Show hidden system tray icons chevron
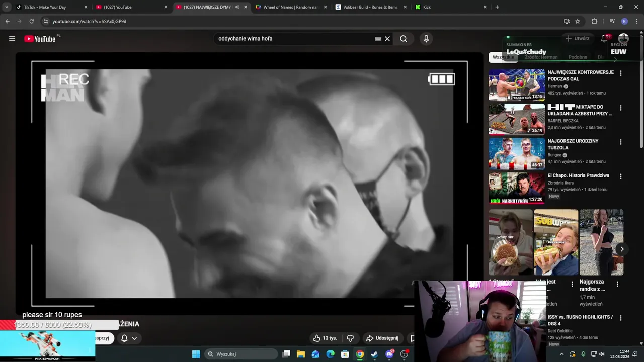The height and width of the screenshot is (362, 644). (561, 354)
